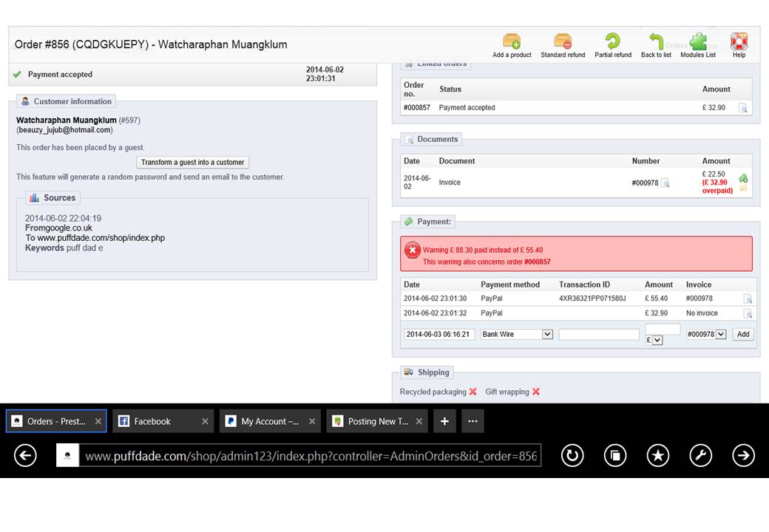769x532 pixels.
Task: Click the No invoice cell text
Action: 702,313
